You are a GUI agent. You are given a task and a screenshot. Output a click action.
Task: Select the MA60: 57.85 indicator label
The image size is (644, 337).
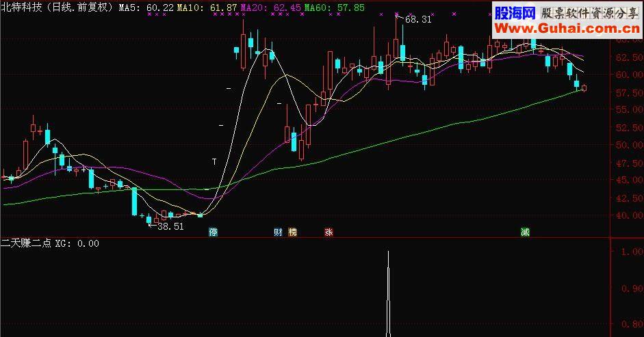335,8
